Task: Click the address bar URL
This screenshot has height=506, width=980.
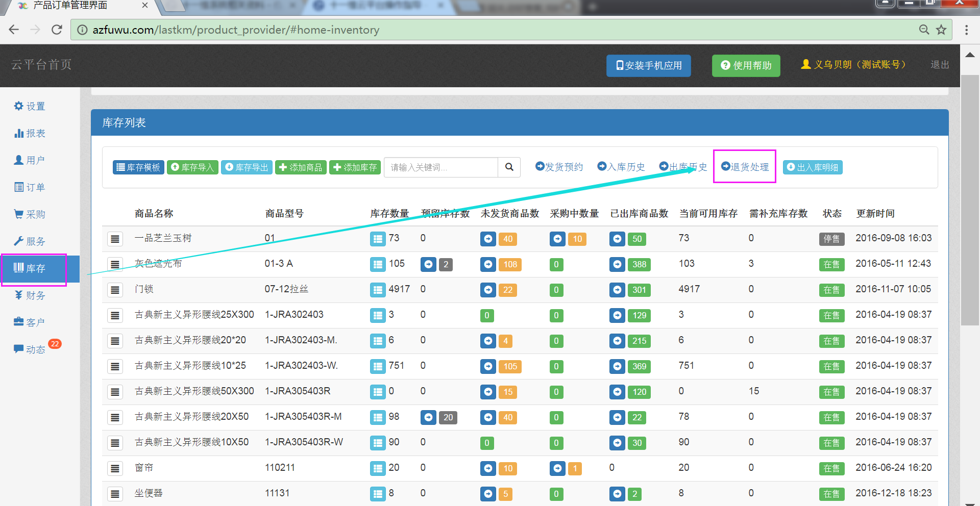Action: [x=236, y=30]
